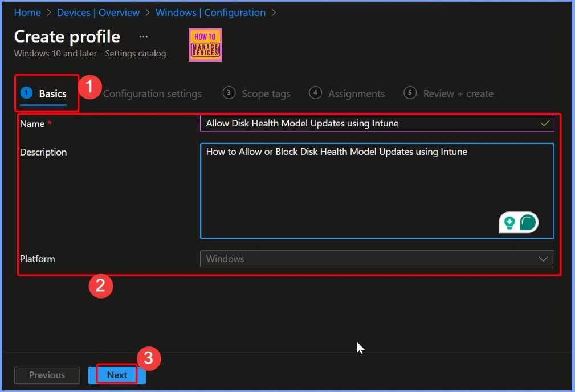
Task: Click the Name input field
Action: (377, 123)
